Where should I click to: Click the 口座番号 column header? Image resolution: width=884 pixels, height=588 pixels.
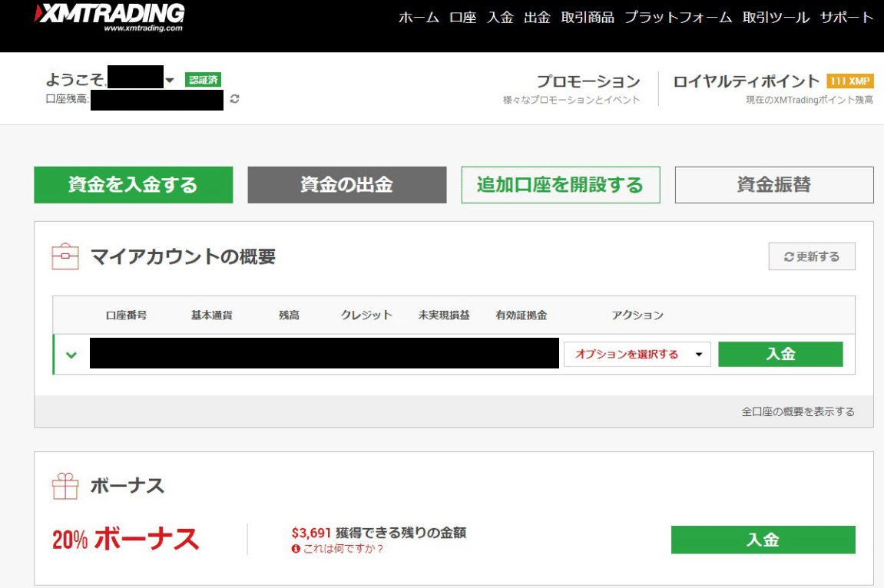(x=126, y=315)
